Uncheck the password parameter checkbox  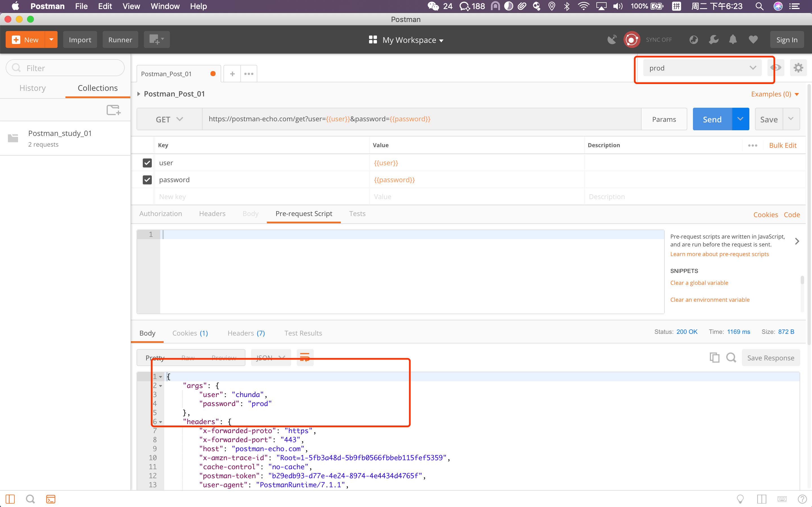coord(147,180)
